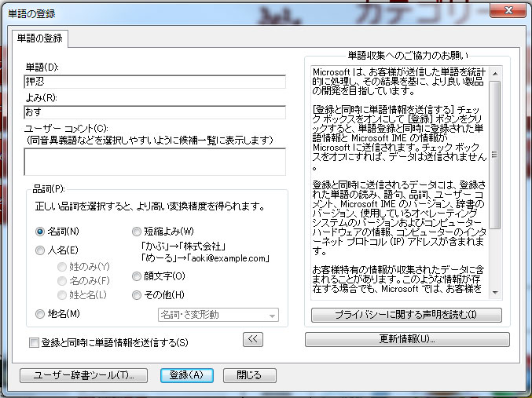Click the privacy text scrollbar thumb
Screen dimensions: 532x398
coord(495,155)
